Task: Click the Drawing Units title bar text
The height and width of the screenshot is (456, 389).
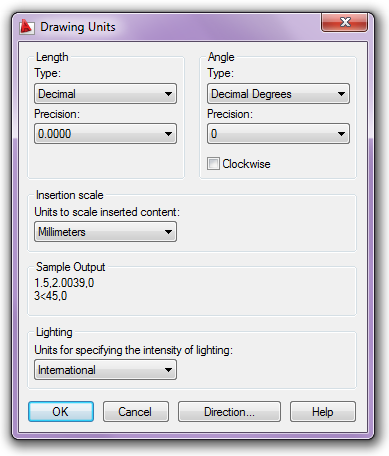Action: [78, 27]
